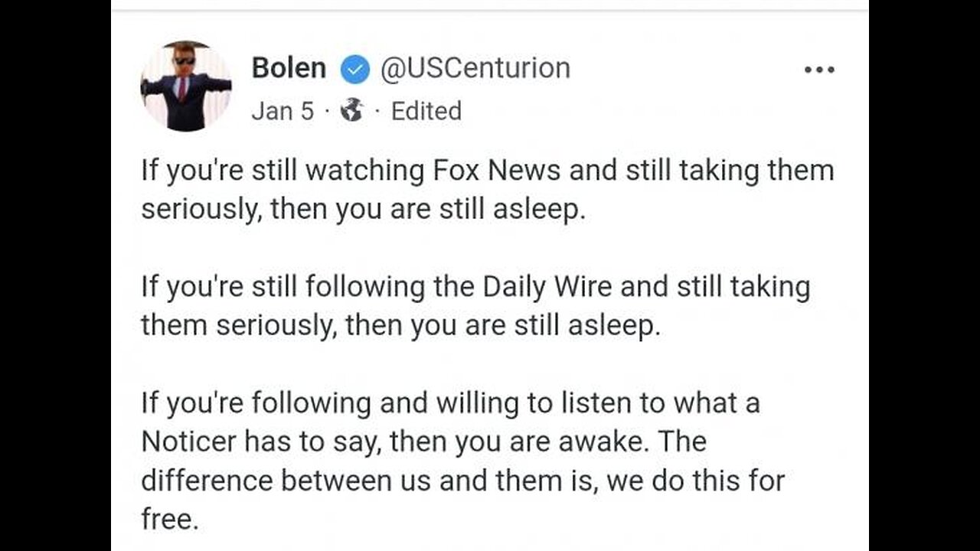
Task: Click the dot separator row under the username
Action: click(360, 111)
